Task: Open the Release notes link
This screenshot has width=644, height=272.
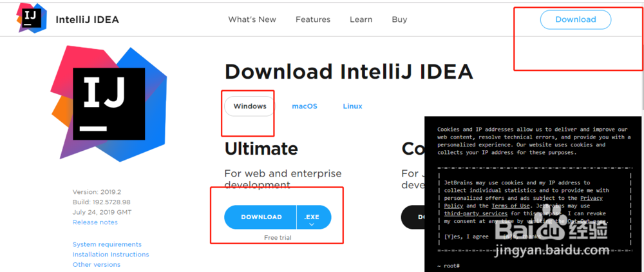Action: click(95, 222)
